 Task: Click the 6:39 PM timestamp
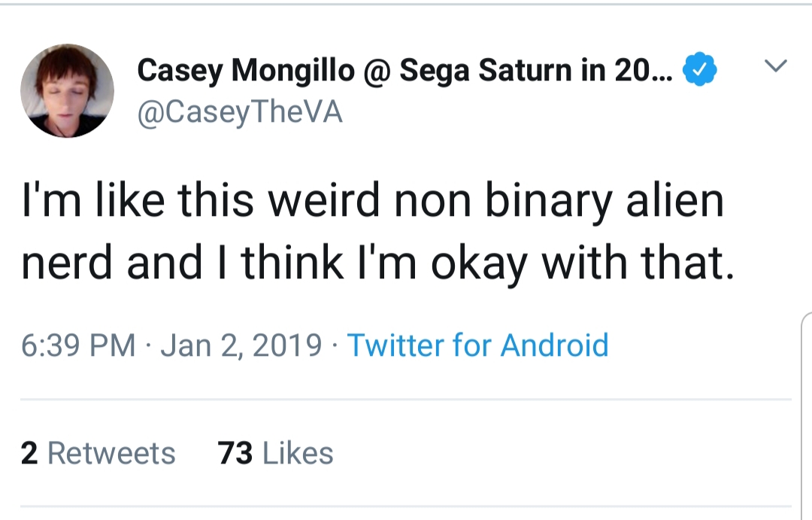click(x=78, y=345)
